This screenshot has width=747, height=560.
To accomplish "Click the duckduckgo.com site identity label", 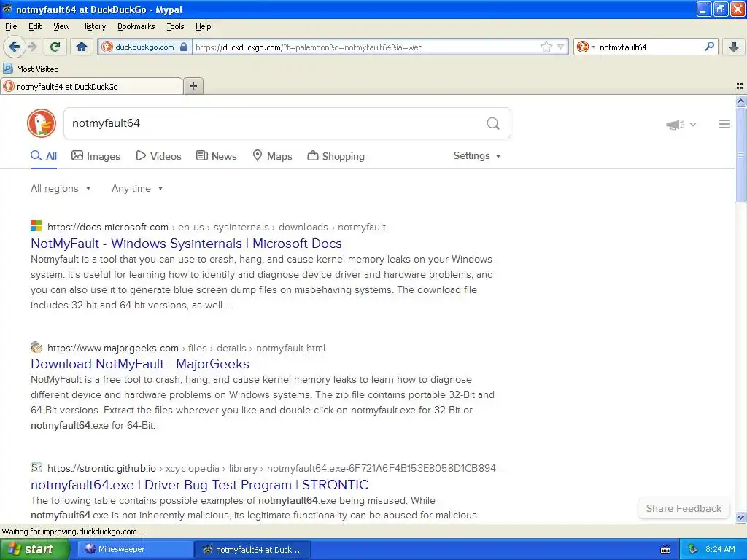I will pyautogui.click(x=144, y=47).
